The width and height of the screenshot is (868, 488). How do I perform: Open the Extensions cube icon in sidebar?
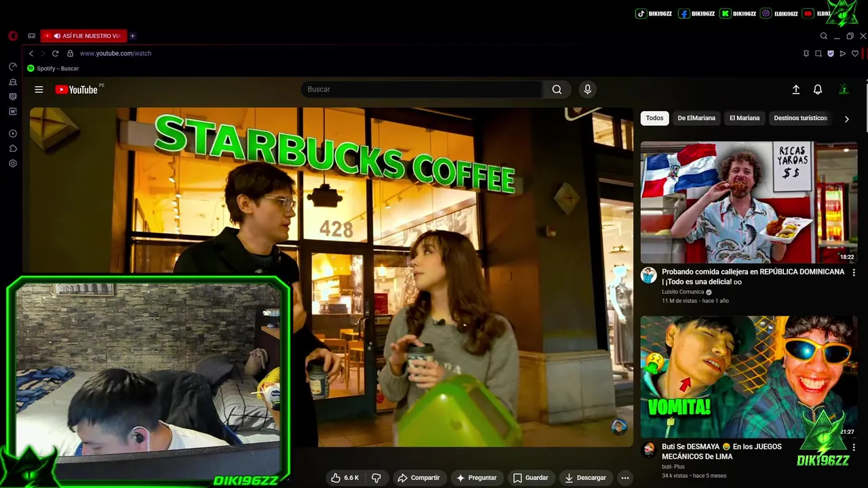point(12,148)
